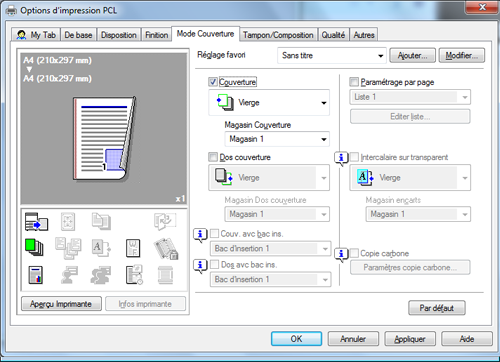
Task: Click the printer icon in the title bar
Action: tap(11, 11)
